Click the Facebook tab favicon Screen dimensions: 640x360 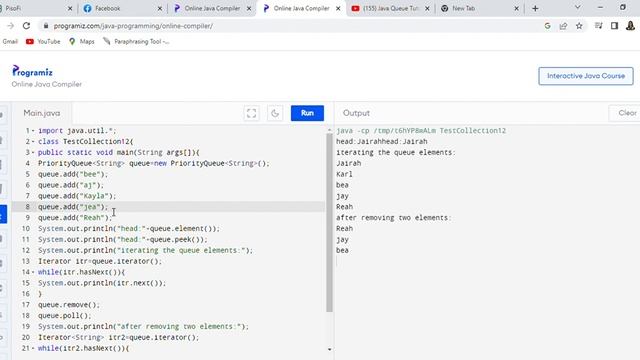87,8
